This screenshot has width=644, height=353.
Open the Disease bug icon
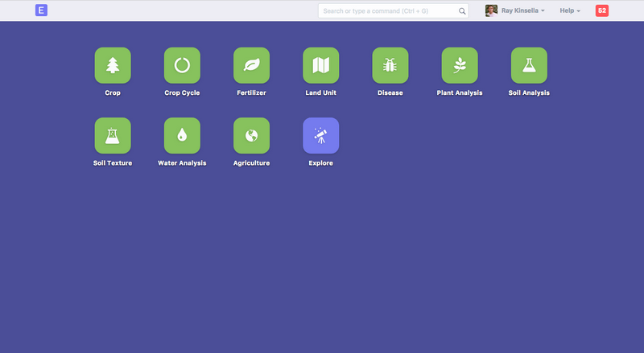coord(390,65)
